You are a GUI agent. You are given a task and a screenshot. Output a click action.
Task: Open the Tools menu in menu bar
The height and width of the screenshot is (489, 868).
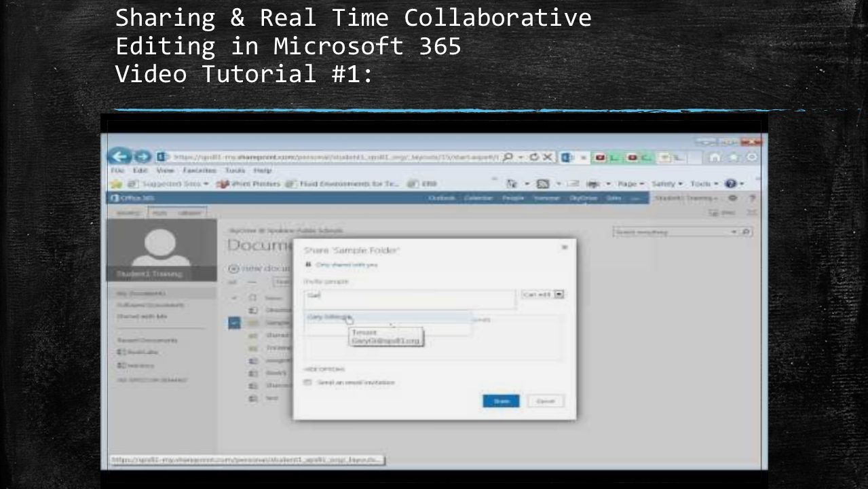(235, 171)
